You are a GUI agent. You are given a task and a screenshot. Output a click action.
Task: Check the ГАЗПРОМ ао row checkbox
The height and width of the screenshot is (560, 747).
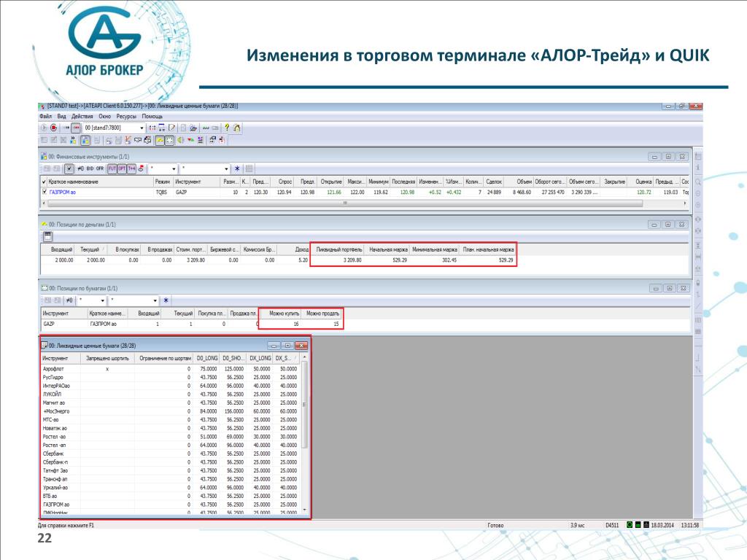pyautogui.click(x=44, y=192)
